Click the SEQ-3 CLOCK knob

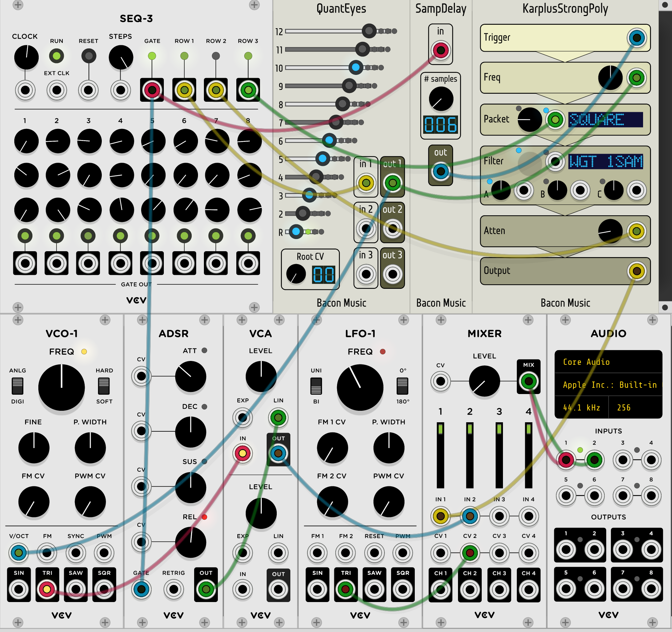coord(26,57)
